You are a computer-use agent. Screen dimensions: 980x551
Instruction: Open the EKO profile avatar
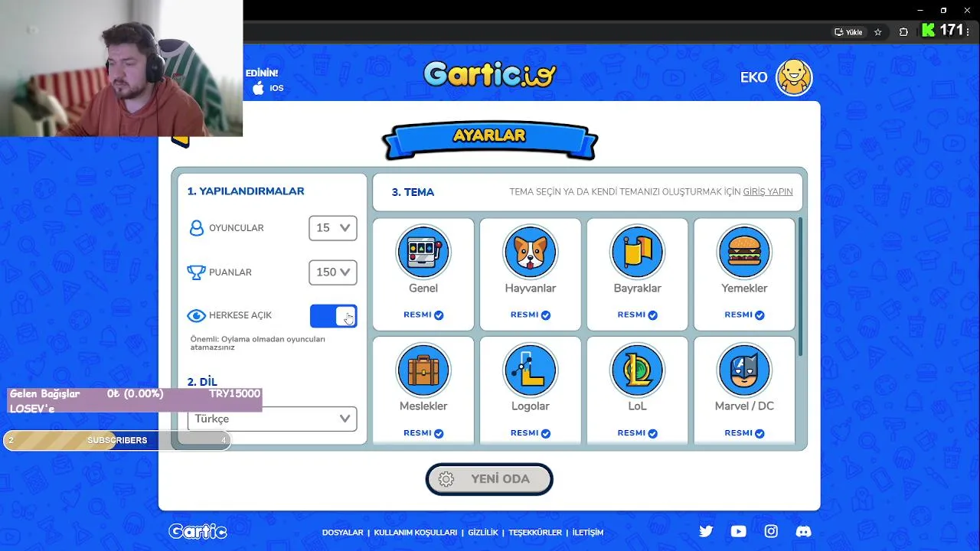tap(794, 77)
